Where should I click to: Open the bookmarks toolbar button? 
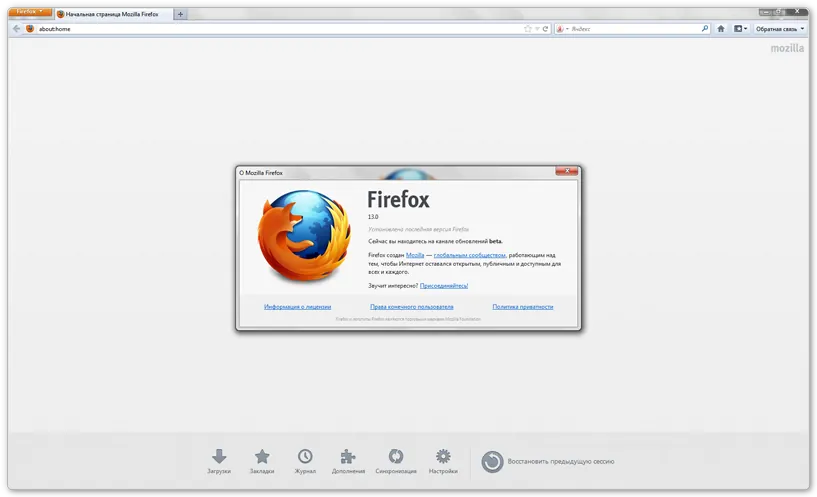tap(740, 29)
